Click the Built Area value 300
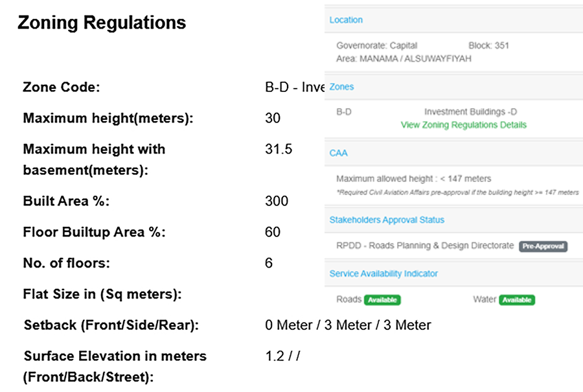The height and width of the screenshot is (392, 583). pos(277,202)
